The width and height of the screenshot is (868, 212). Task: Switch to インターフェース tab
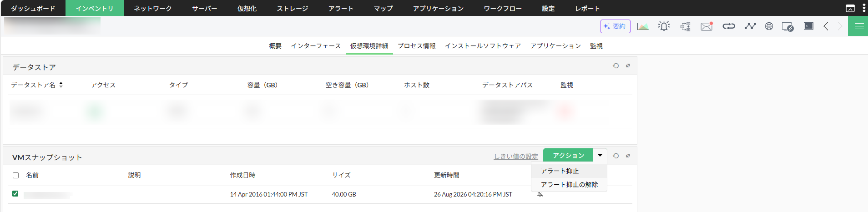pos(316,46)
